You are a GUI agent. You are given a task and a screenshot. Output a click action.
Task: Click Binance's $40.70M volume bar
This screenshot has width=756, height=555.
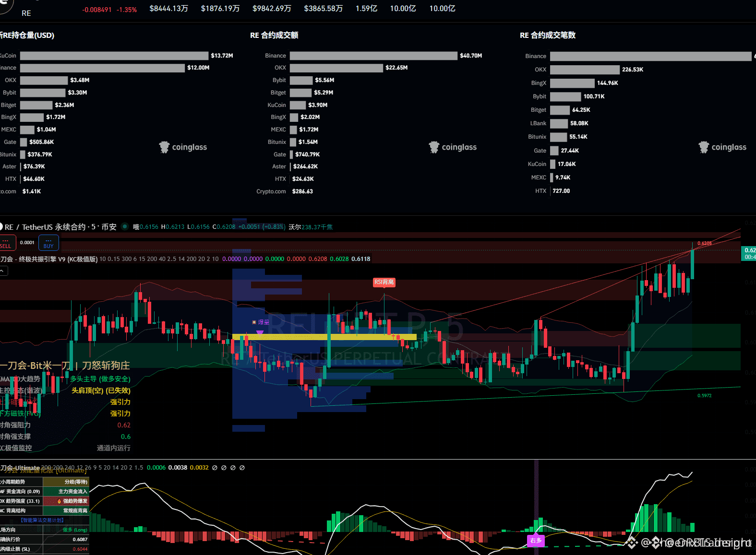click(x=373, y=56)
